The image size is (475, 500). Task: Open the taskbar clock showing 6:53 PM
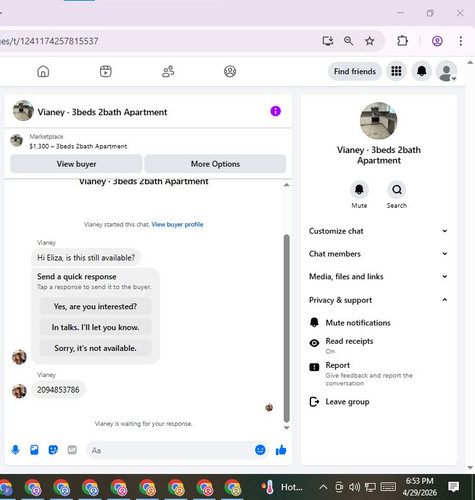coord(419,487)
